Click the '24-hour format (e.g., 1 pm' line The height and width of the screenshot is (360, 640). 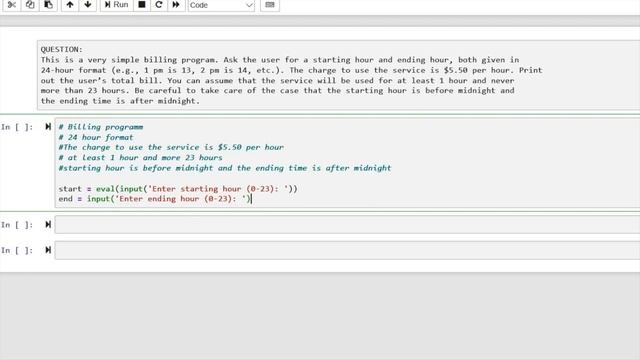point(291,70)
